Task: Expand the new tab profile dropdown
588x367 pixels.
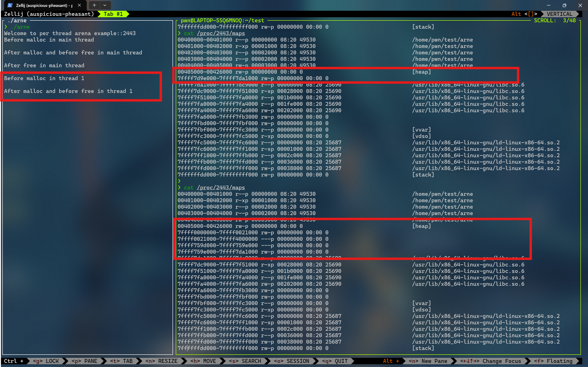Action: (105, 5)
